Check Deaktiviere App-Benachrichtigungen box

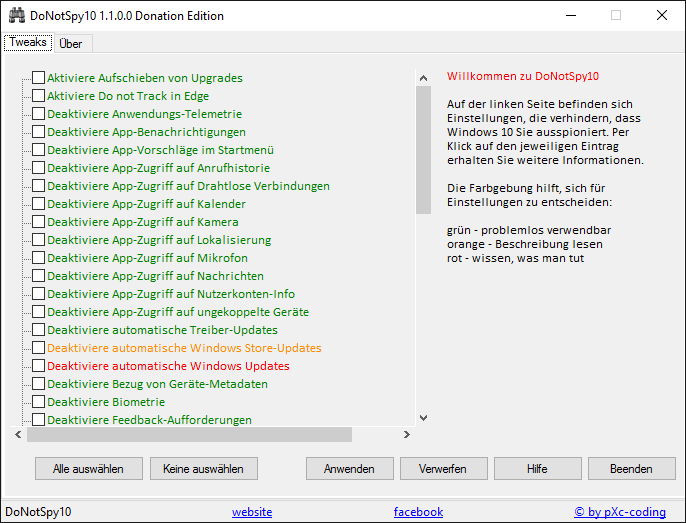point(38,131)
